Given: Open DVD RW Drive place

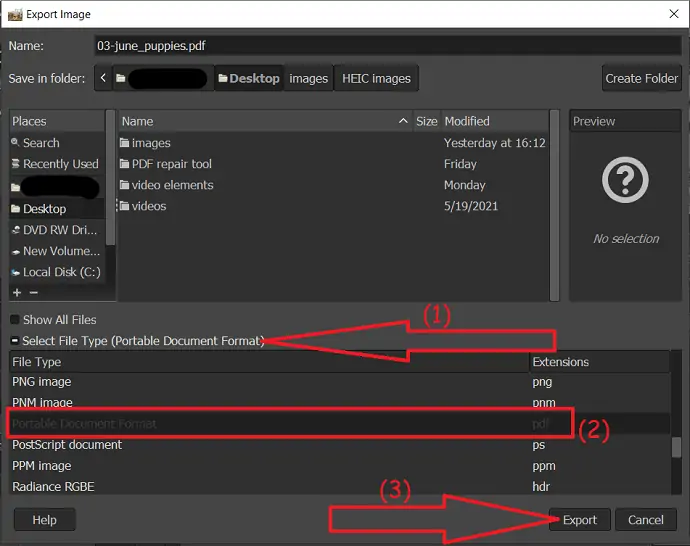Looking at the screenshot, I should click(57, 230).
